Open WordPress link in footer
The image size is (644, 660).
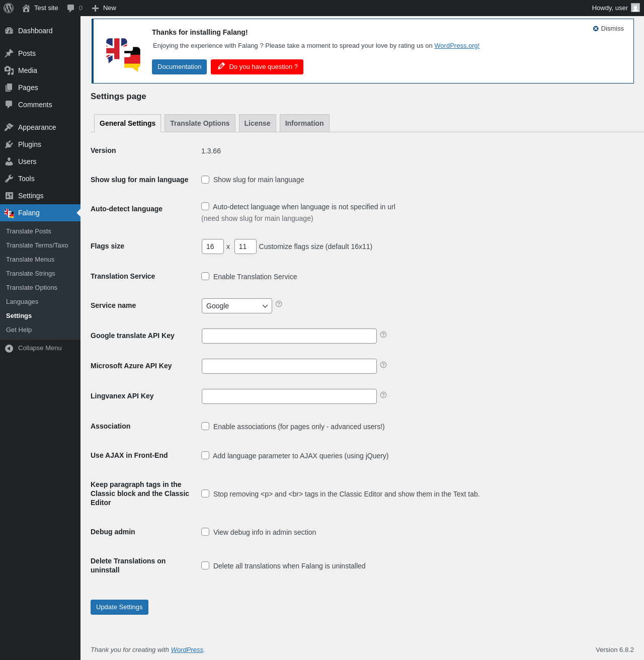coord(187,650)
